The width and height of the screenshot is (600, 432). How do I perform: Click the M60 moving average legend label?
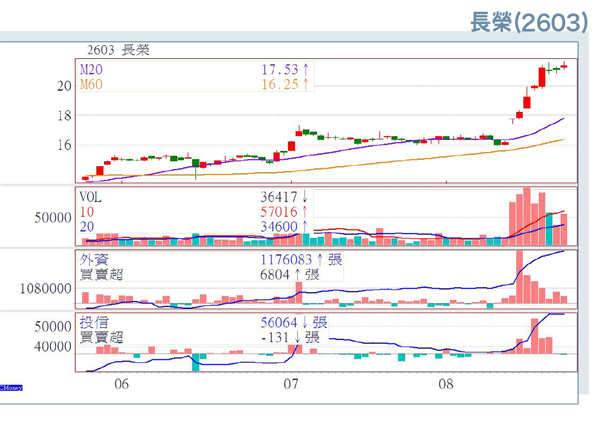pos(92,85)
